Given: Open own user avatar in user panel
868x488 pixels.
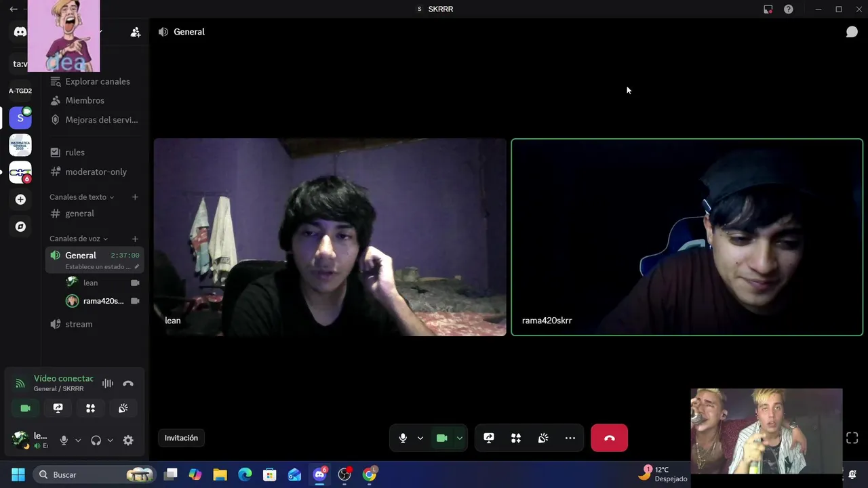Looking at the screenshot, I should pos(20,439).
